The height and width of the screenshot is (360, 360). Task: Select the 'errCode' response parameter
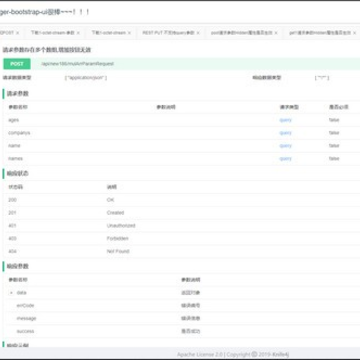coord(25,305)
